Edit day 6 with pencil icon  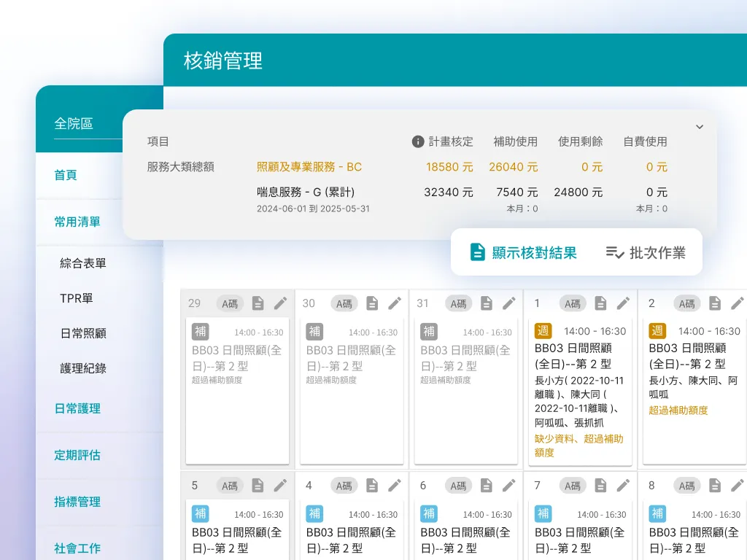tap(509, 485)
